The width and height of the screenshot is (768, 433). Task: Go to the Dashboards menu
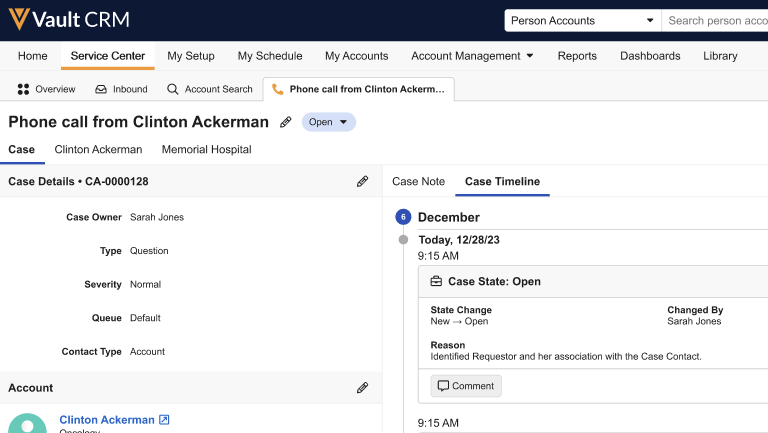click(650, 56)
